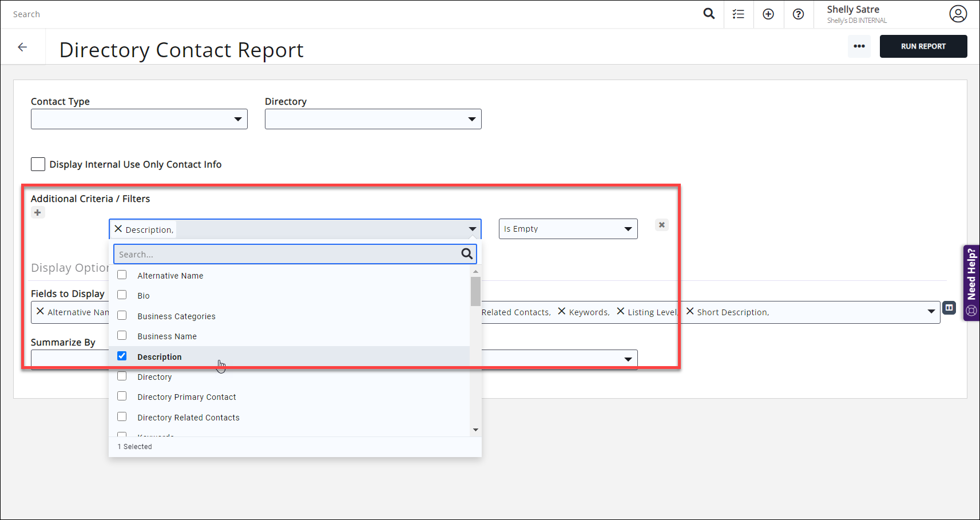This screenshot has width=980, height=520.
Task: Open the quick-add plus circle icon
Action: (768, 13)
